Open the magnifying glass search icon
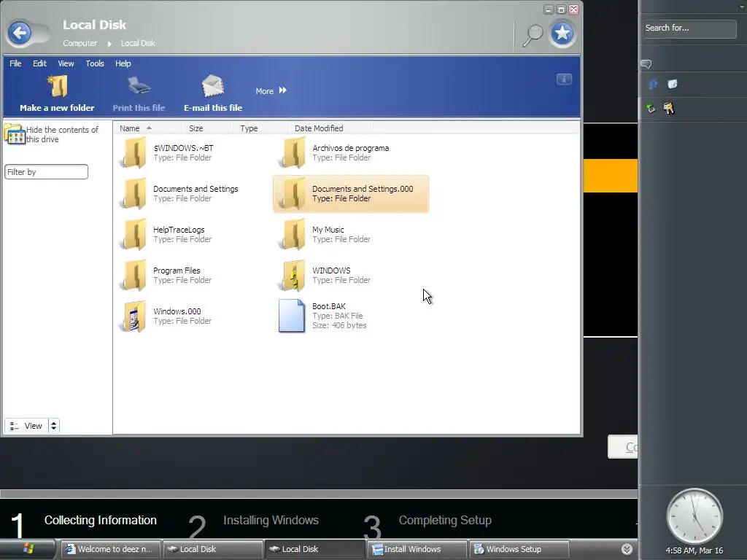747x560 pixels. click(x=533, y=35)
